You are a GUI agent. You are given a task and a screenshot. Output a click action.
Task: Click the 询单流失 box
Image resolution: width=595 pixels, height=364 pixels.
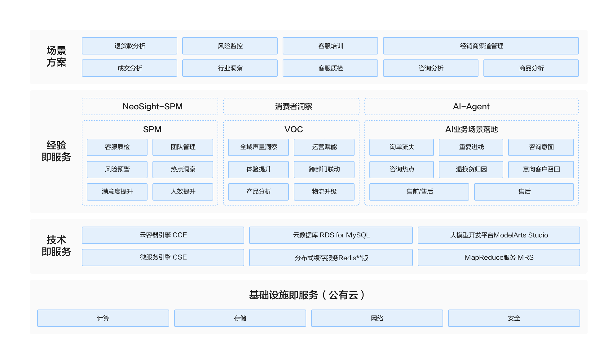point(402,147)
